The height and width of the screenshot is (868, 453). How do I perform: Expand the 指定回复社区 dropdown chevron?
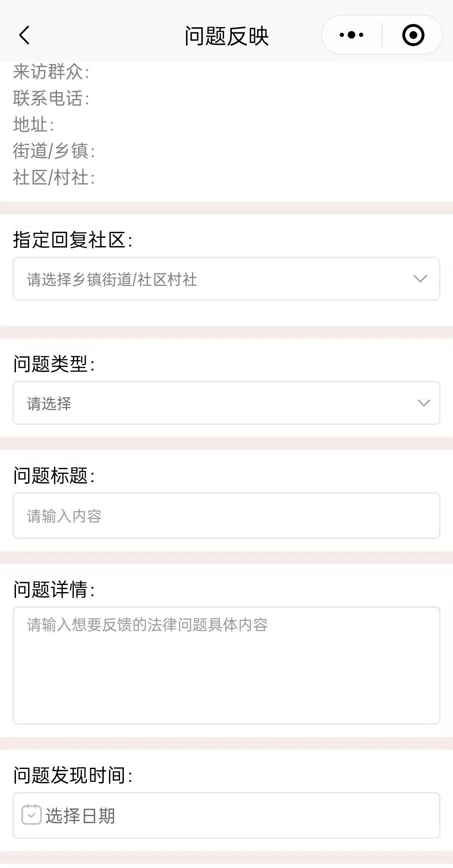(x=420, y=279)
